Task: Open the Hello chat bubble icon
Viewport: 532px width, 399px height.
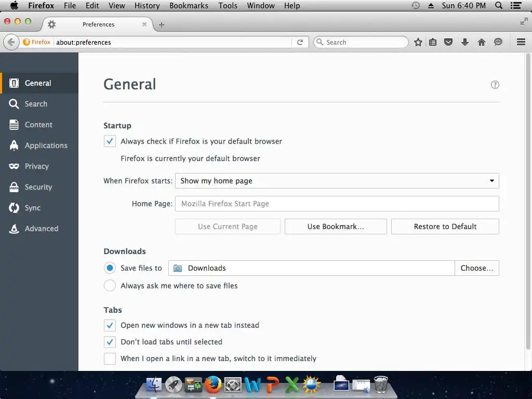Action: click(498, 42)
